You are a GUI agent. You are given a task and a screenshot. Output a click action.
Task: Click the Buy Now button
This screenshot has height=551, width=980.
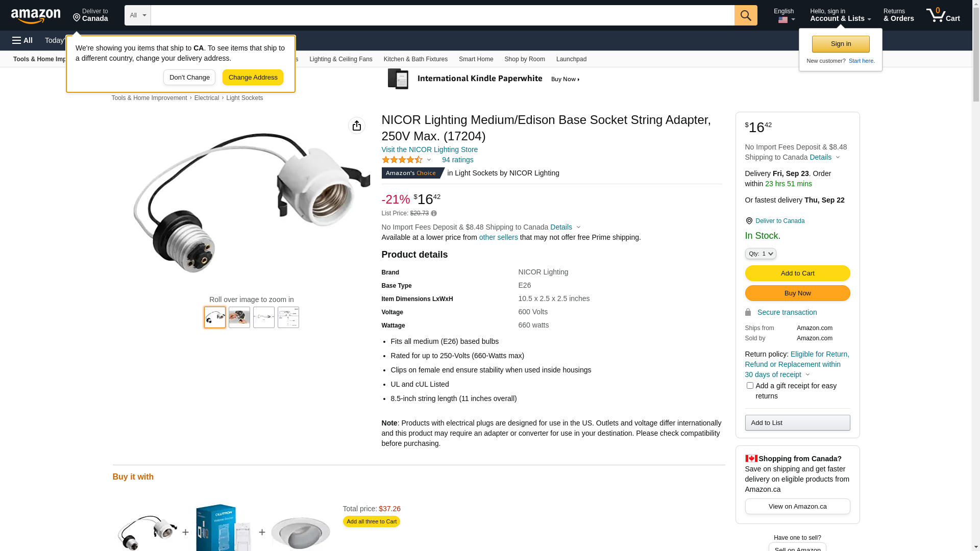click(x=797, y=293)
